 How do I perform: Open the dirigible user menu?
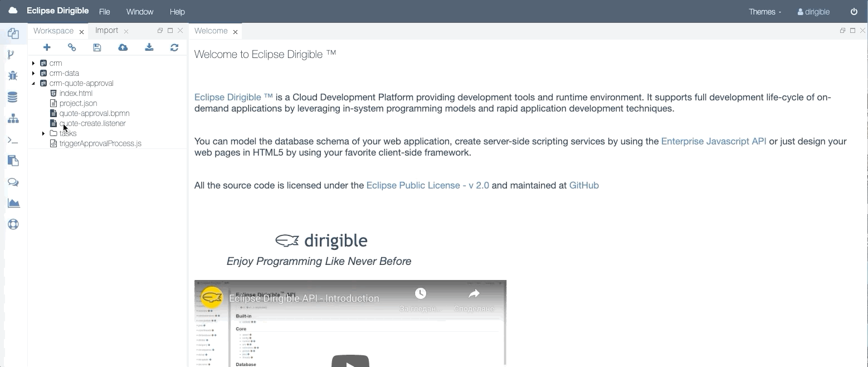click(813, 12)
